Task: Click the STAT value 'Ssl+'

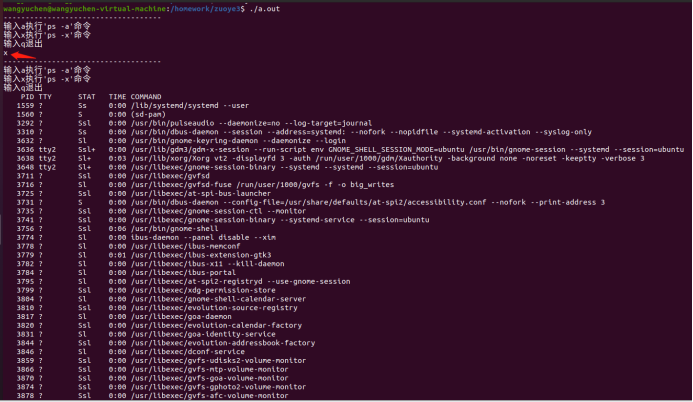Action: pos(87,150)
